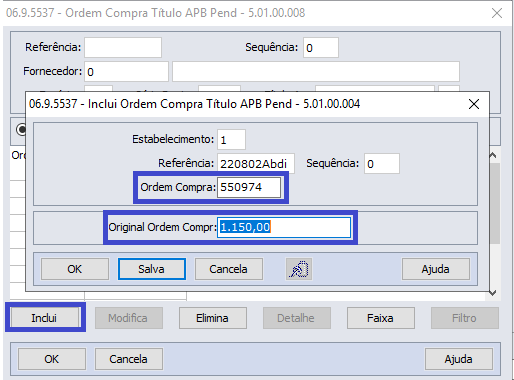Click the Faixa button
The image size is (514, 380).
pyautogui.click(x=381, y=318)
